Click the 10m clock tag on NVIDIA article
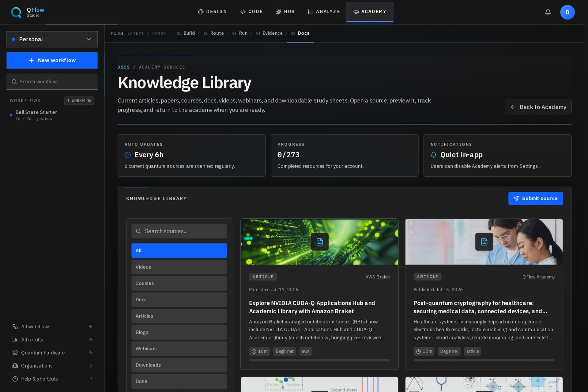 (x=260, y=351)
